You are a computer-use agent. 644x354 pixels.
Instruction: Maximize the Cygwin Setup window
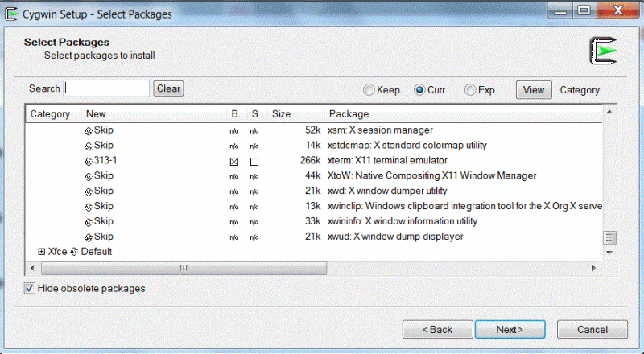coord(584,10)
